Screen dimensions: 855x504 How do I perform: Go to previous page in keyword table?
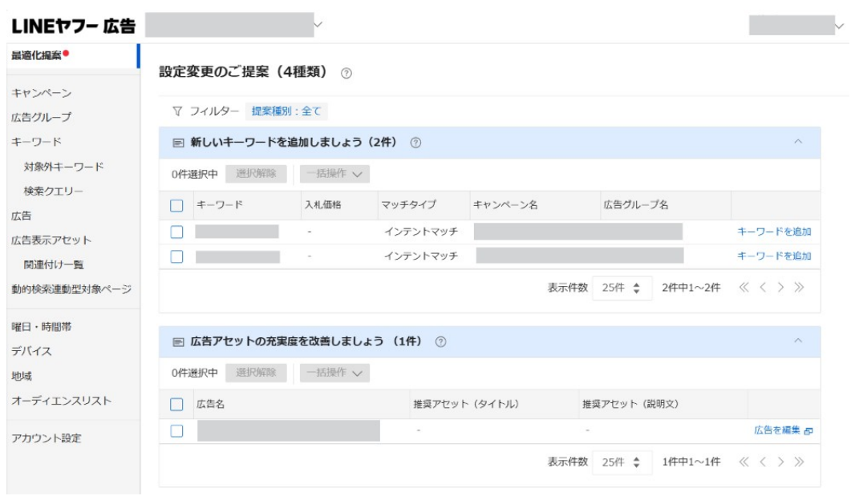[763, 287]
